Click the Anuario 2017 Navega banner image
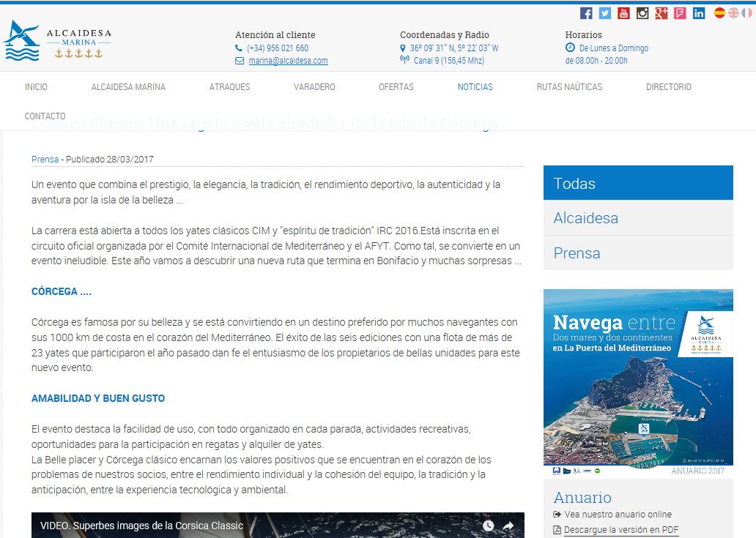Viewport: 756px width, 538px height. (637, 383)
